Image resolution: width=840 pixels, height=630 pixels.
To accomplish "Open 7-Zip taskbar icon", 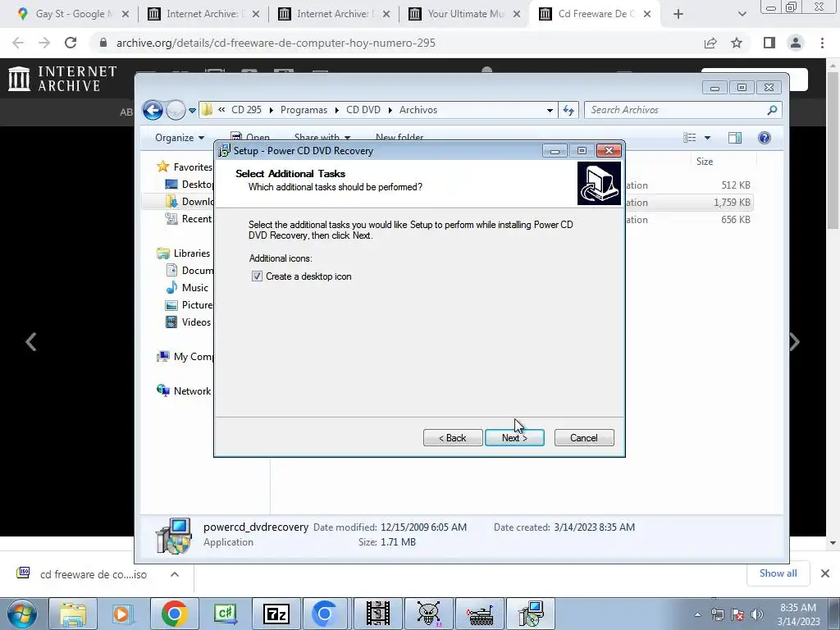I will [x=276, y=614].
